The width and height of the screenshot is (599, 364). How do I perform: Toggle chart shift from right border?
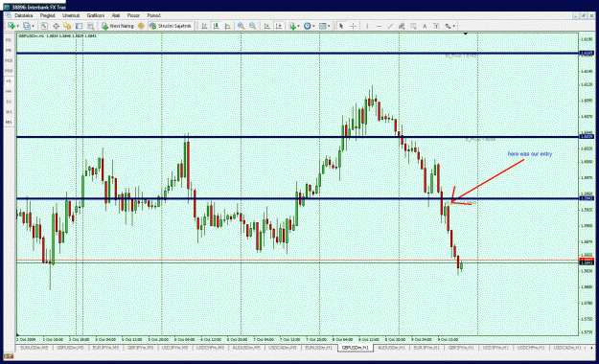click(279, 26)
